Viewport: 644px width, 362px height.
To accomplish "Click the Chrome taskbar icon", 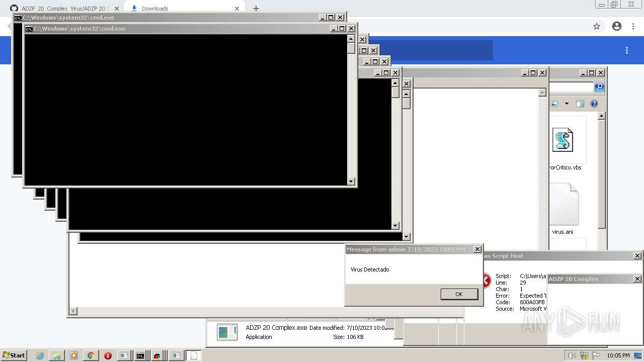I will coord(91,355).
